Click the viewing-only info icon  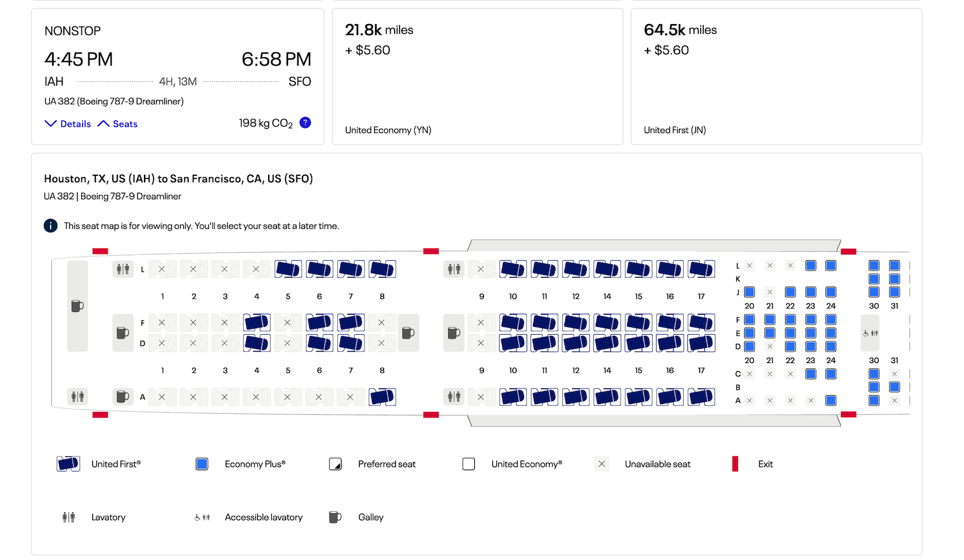pos(51,226)
